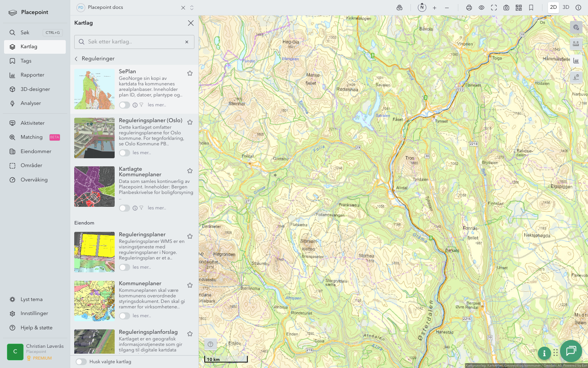Open filter for Kartlagte Kommuneplaner layer
This screenshot has height=368, width=588.
click(141, 208)
